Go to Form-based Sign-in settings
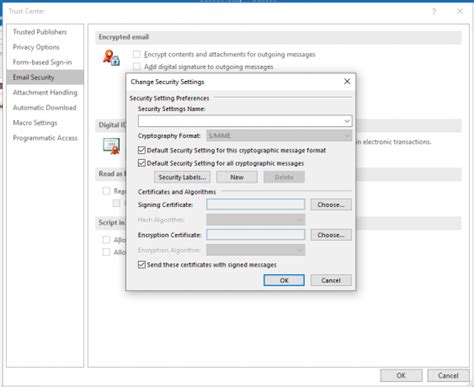The width and height of the screenshot is (474, 387). (x=45, y=62)
